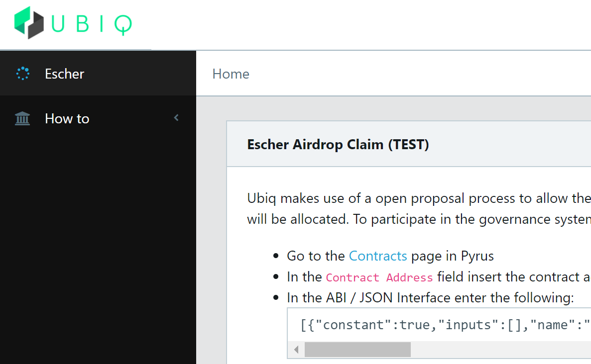Screen dimensions: 591x364
Task: Click the Ubiq cube logo icon
Action: pos(29,23)
